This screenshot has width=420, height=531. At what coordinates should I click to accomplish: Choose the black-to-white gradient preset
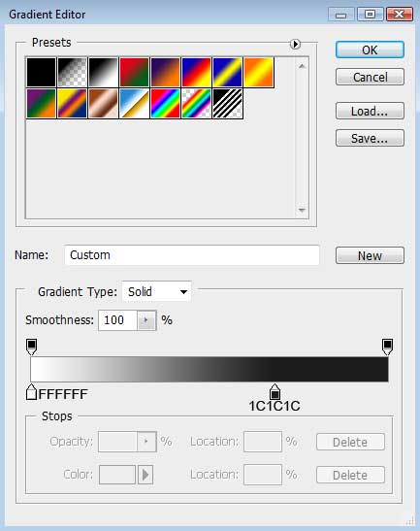click(x=103, y=72)
